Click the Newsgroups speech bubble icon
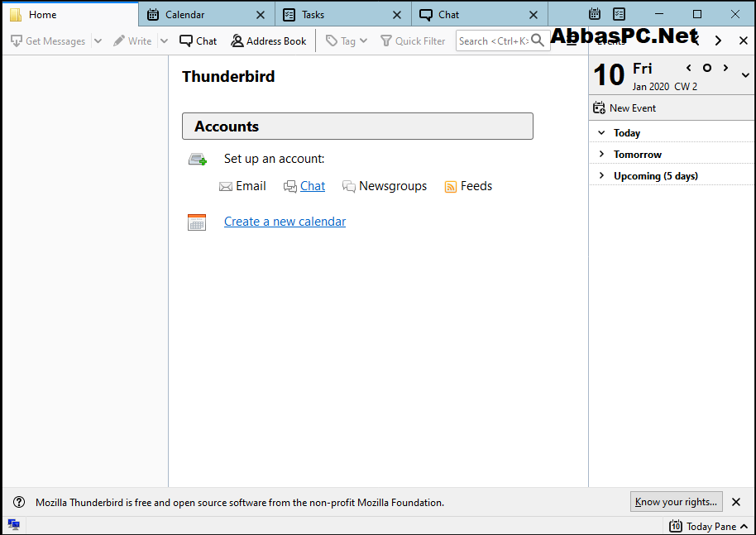 (x=349, y=187)
